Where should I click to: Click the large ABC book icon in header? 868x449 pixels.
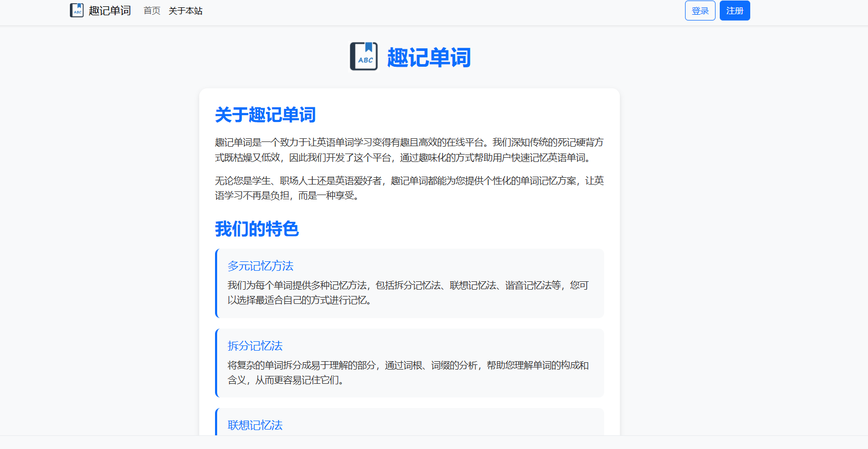(364, 56)
